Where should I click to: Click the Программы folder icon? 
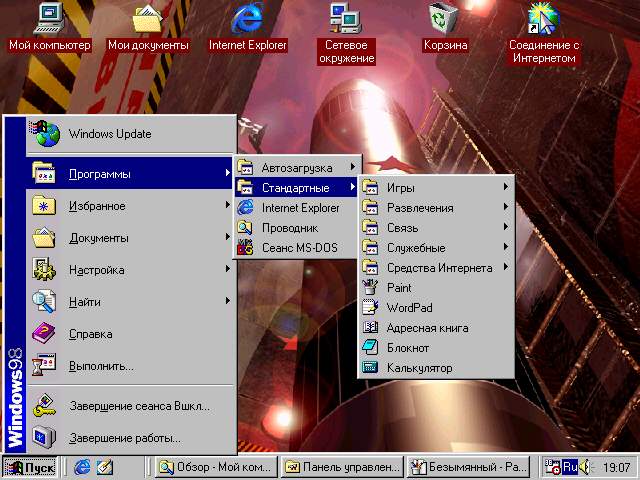click(44, 173)
